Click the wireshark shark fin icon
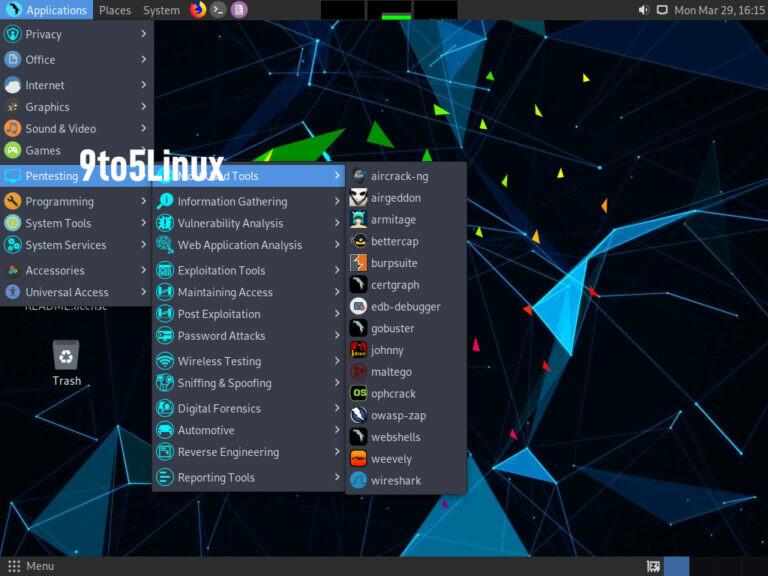 [358, 481]
